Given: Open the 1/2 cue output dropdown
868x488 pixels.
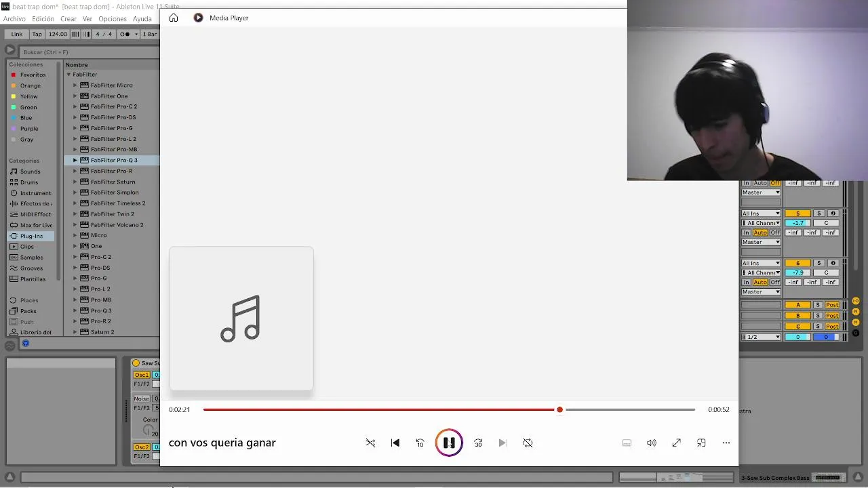Looking at the screenshot, I should point(761,337).
